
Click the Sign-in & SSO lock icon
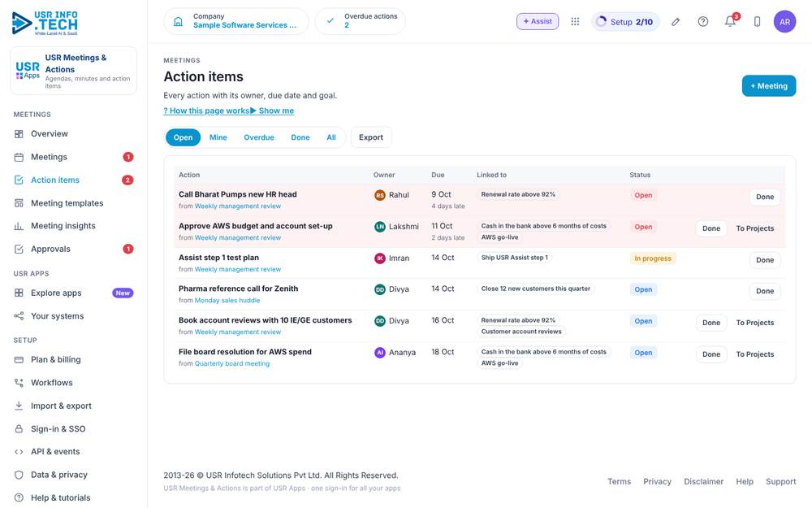click(x=19, y=428)
